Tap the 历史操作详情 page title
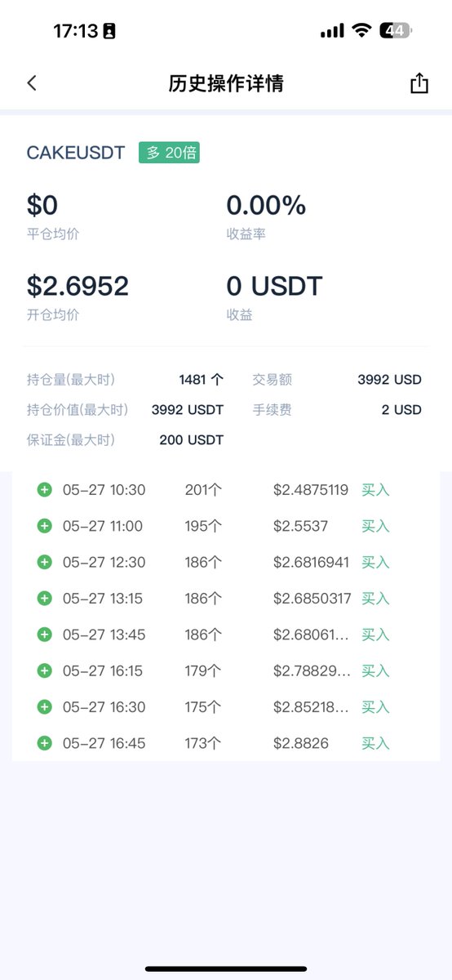Image resolution: width=452 pixels, height=980 pixels. 226,83
